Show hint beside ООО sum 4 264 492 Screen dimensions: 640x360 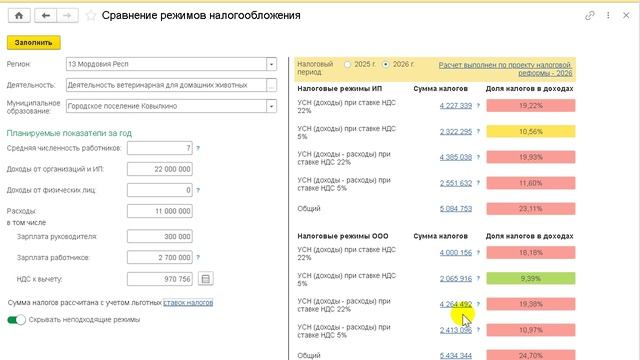tap(478, 304)
